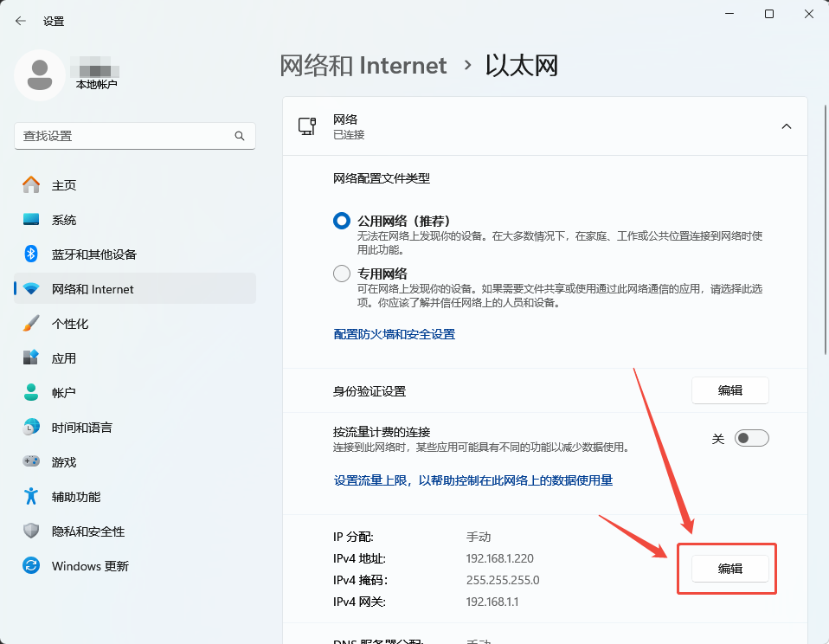The height and width of the screenshot is (644, 829).
Task: Click 编辑 button for IP 分配
Action: point(730,569)
